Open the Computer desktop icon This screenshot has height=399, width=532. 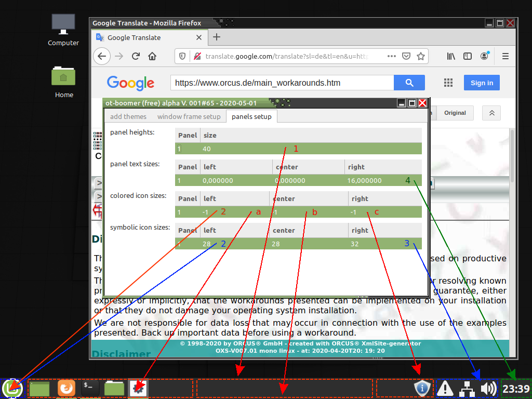tap(63, 30)
